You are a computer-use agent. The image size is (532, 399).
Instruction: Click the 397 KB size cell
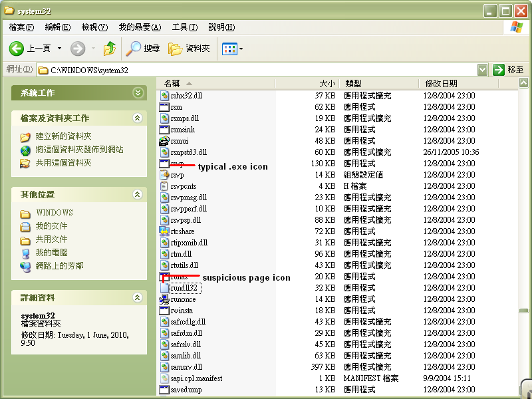pos(323,367)
